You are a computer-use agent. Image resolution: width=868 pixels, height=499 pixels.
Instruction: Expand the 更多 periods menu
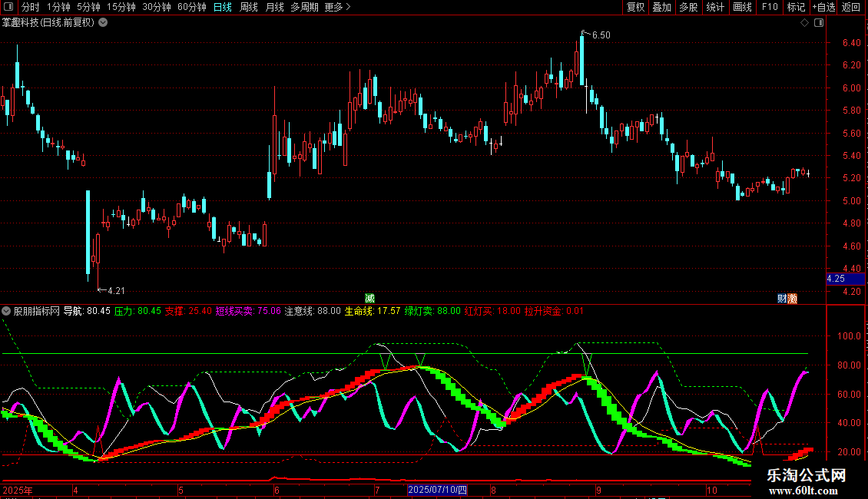pyautogui.click(x=338, y=7)
